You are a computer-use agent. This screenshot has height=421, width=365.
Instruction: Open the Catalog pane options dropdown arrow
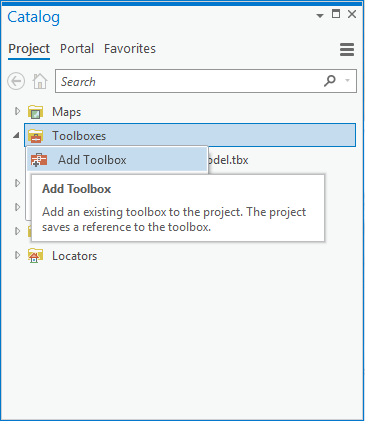[320, 15]
